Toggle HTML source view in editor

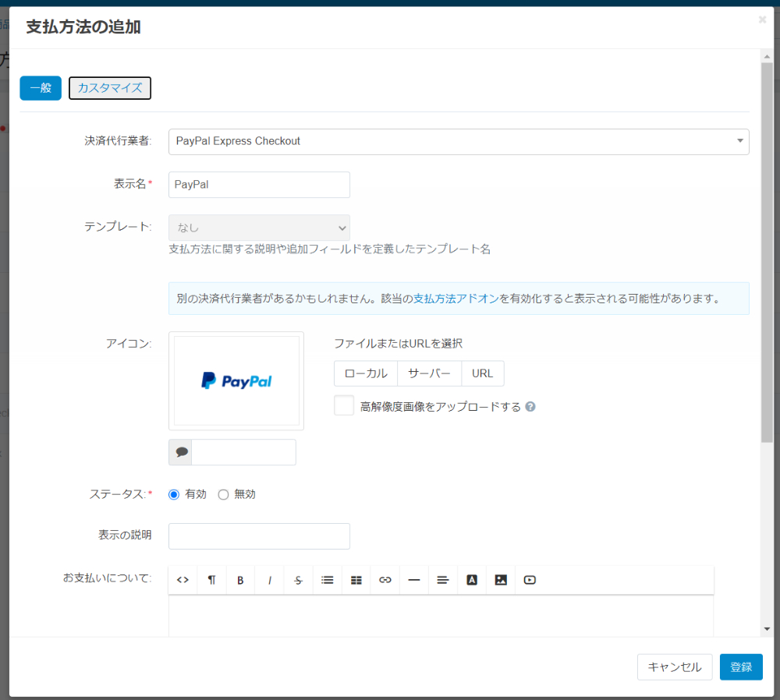click(x=183, y=580)
